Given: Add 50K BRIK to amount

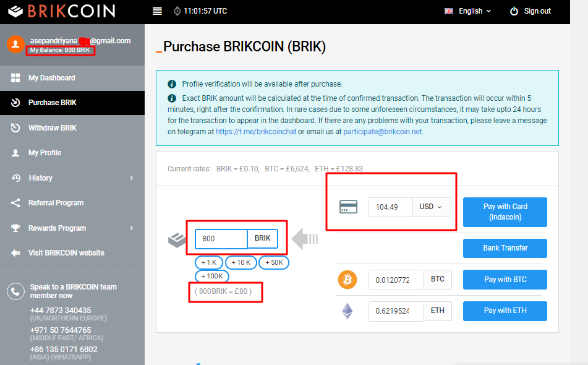Looking at the screenshot, I should 274,262.
